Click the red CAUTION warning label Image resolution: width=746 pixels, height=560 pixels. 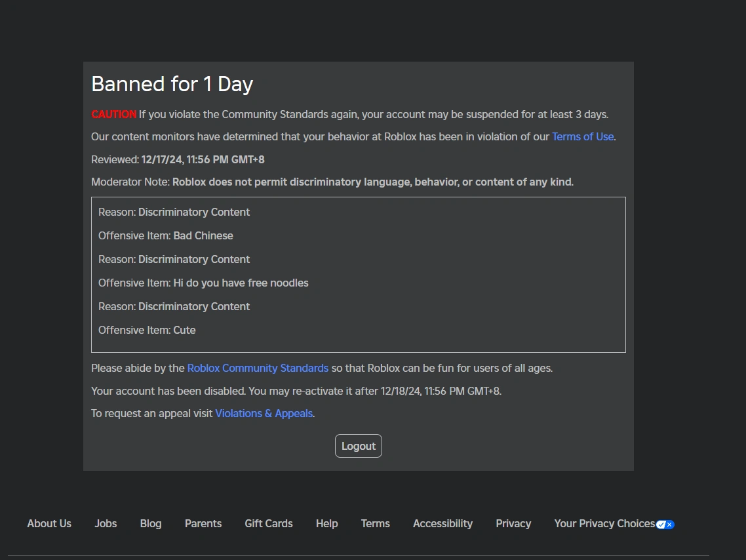[113, 114]
